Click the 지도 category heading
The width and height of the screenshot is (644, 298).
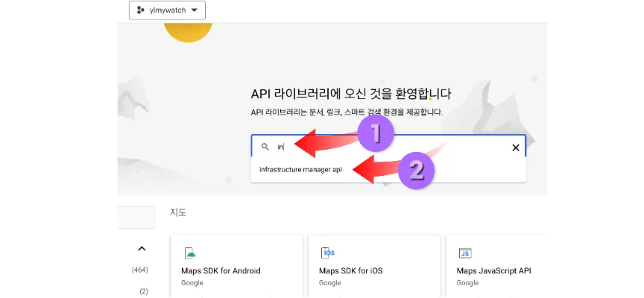(x=178, y=212)
